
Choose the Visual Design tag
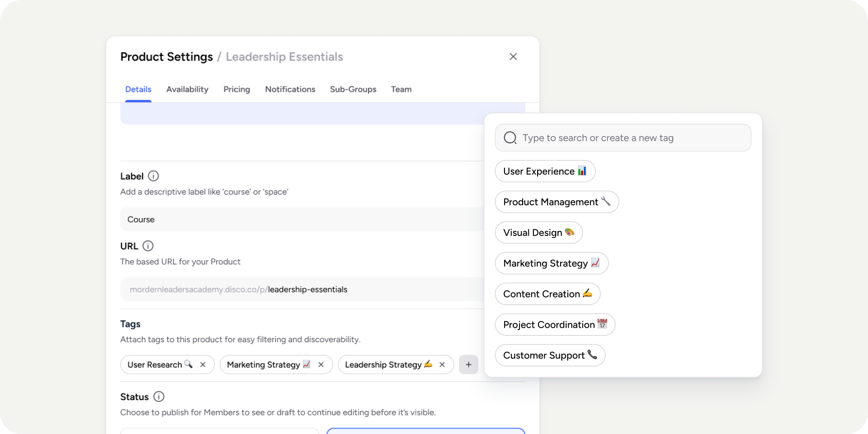(539, 233)
